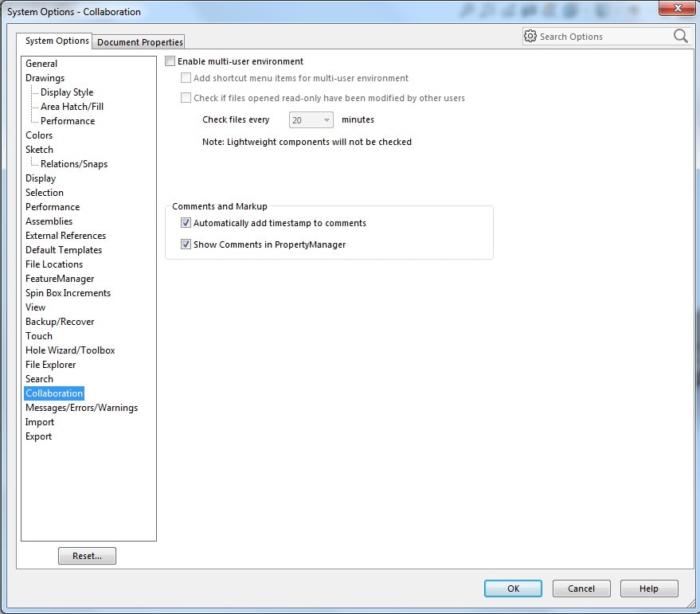
Task: Open Messages/Errors/Warnings options
Action: [x=82, y=408]
